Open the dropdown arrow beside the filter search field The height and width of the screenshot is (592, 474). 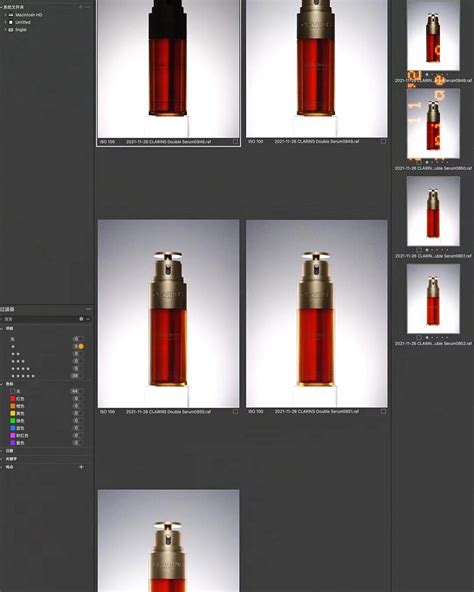click(88, 319)
